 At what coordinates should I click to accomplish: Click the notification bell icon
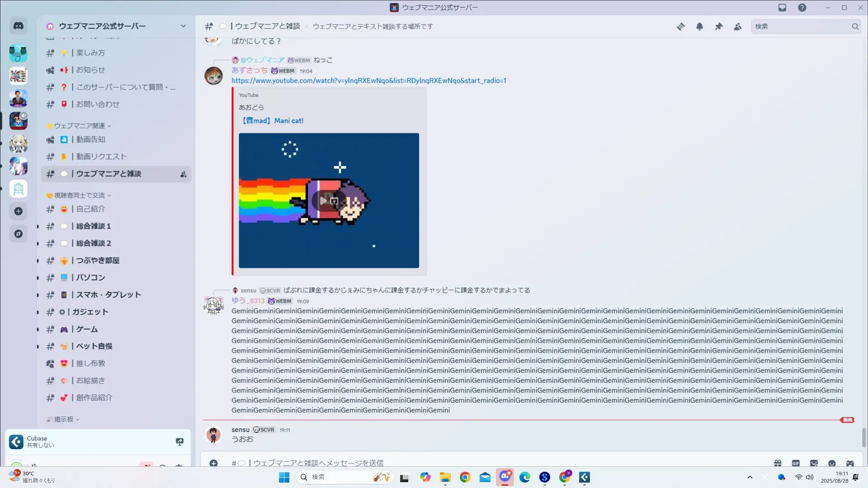point(699,27)
